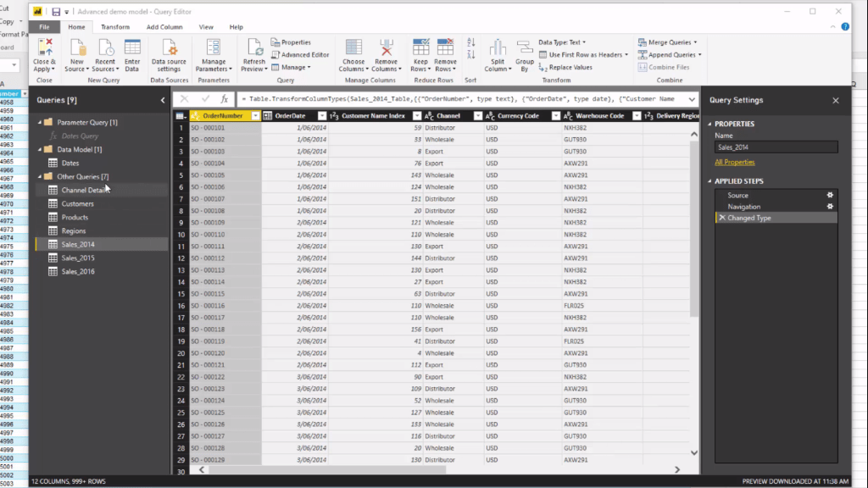
Task: Click the Split Column icon
Action: 498,48
